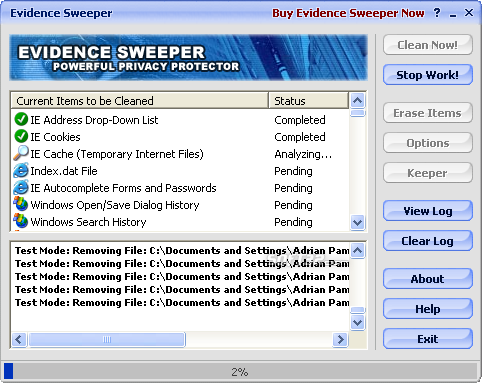Click the Help button

pyautogui.click(x=428, y=309)
